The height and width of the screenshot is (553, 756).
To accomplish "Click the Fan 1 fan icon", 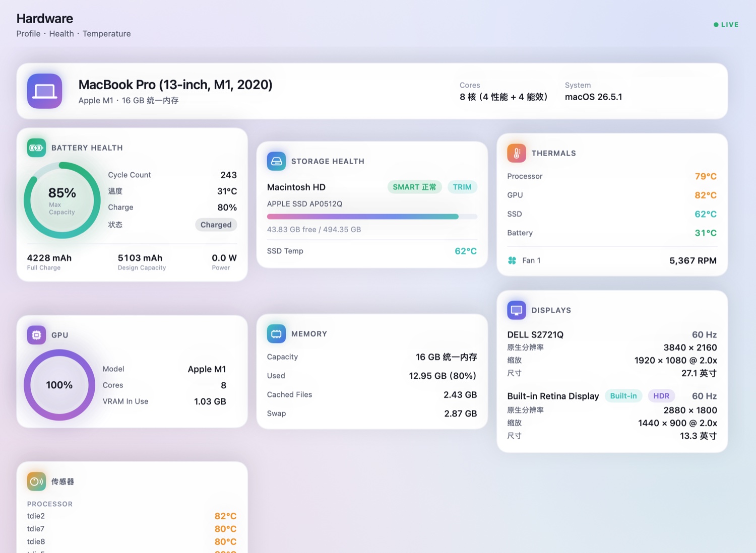I will 512,260.
